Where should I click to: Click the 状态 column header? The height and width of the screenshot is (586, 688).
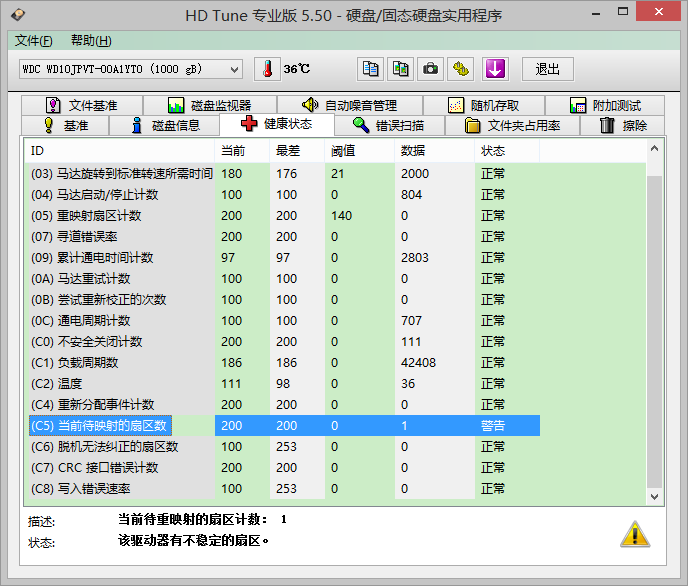507,151
